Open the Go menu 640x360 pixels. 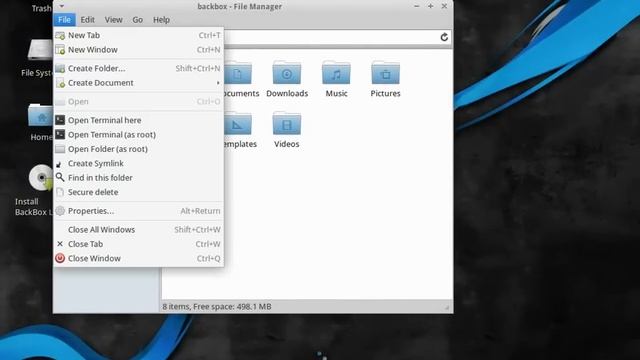tap(138, 20)
